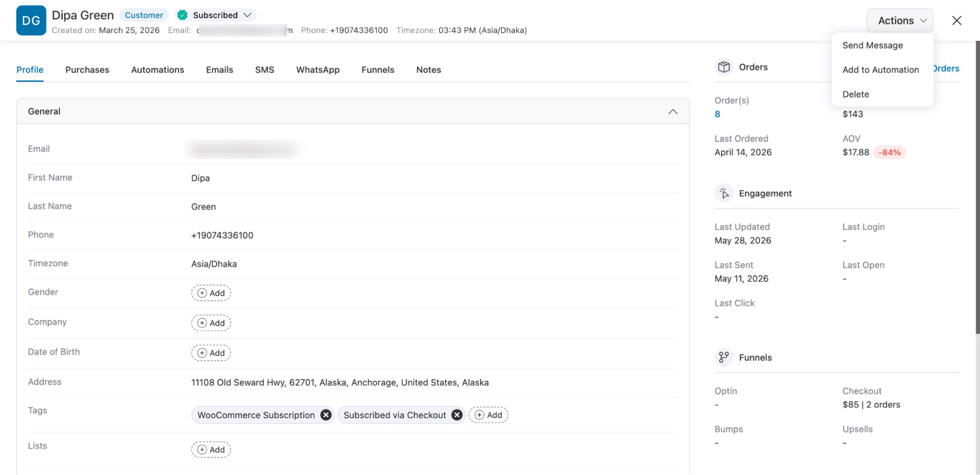Add a Company value
The image size is (980, 475).
211,323
